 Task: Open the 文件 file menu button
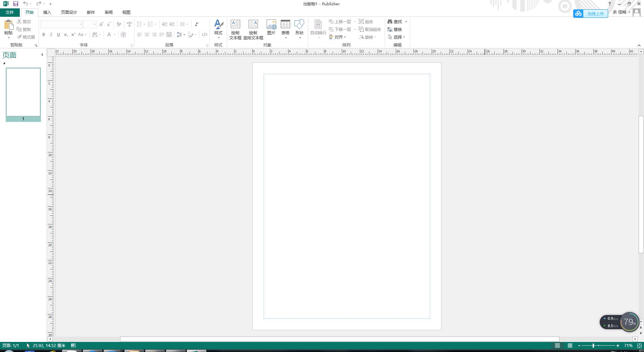(10, 12)
